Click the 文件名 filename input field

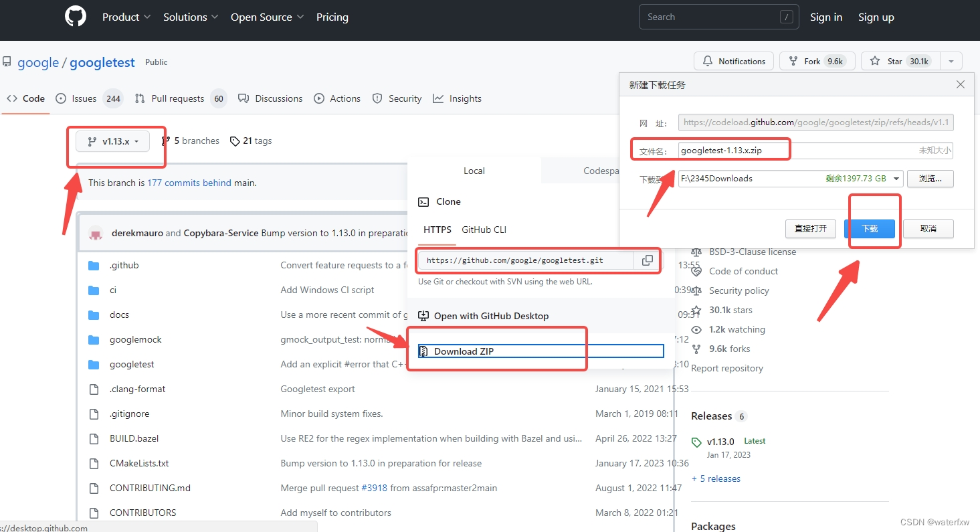coord(815,151)
